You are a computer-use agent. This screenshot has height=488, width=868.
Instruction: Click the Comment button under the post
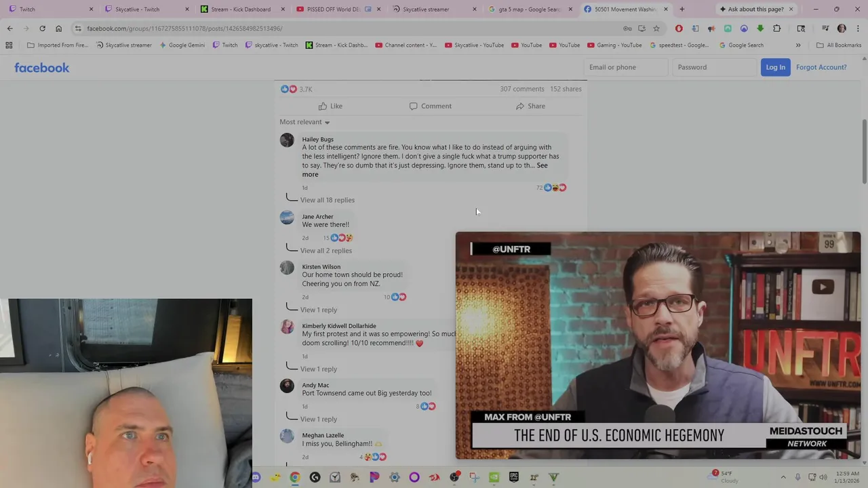430,106
